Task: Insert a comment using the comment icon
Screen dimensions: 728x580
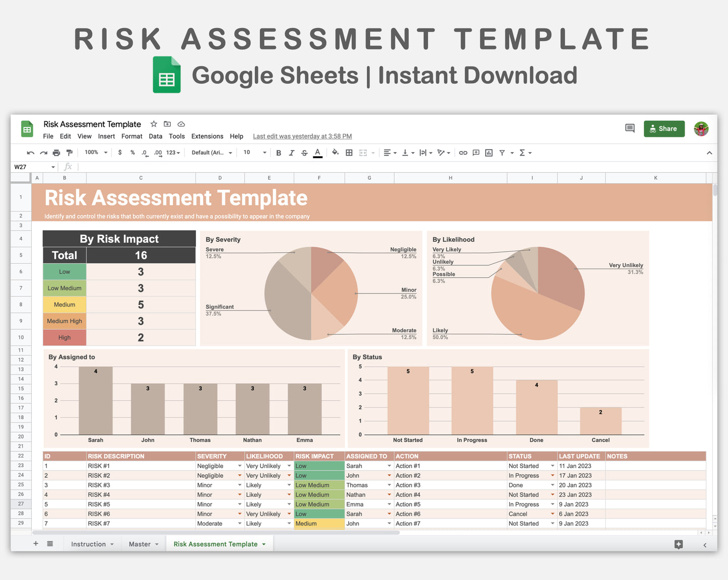Action: click(x=476, y=153)
